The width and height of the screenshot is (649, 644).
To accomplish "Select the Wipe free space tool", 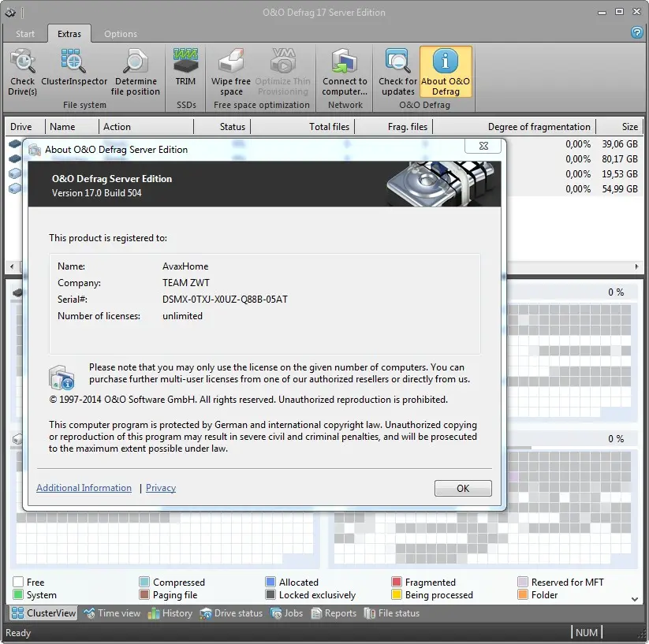I will click(231, 72).
